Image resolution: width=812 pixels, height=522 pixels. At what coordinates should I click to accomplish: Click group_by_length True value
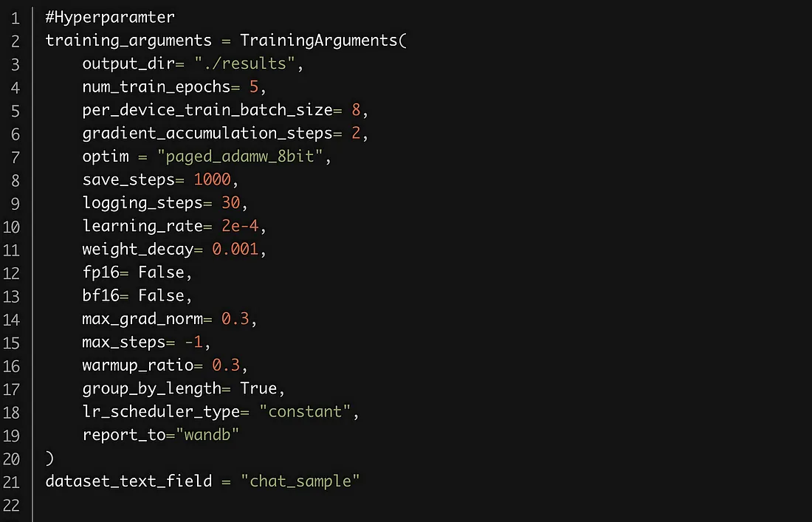[258, 388]
